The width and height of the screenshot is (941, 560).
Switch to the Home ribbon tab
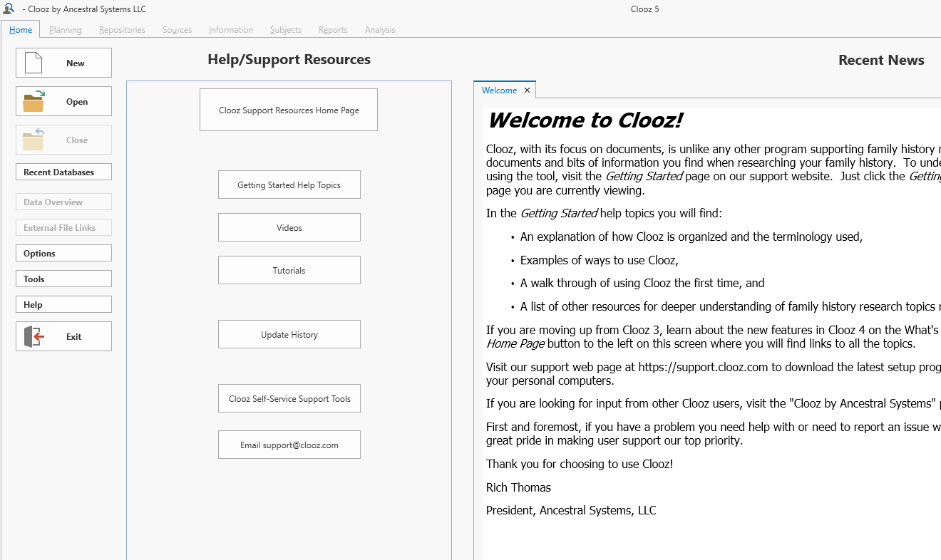(x=21, y=30)
